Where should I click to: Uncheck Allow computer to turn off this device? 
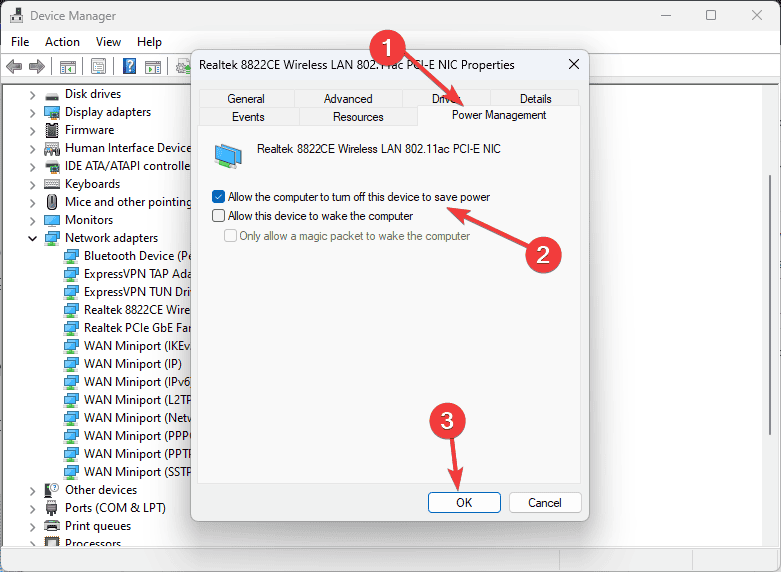[218, 197]
